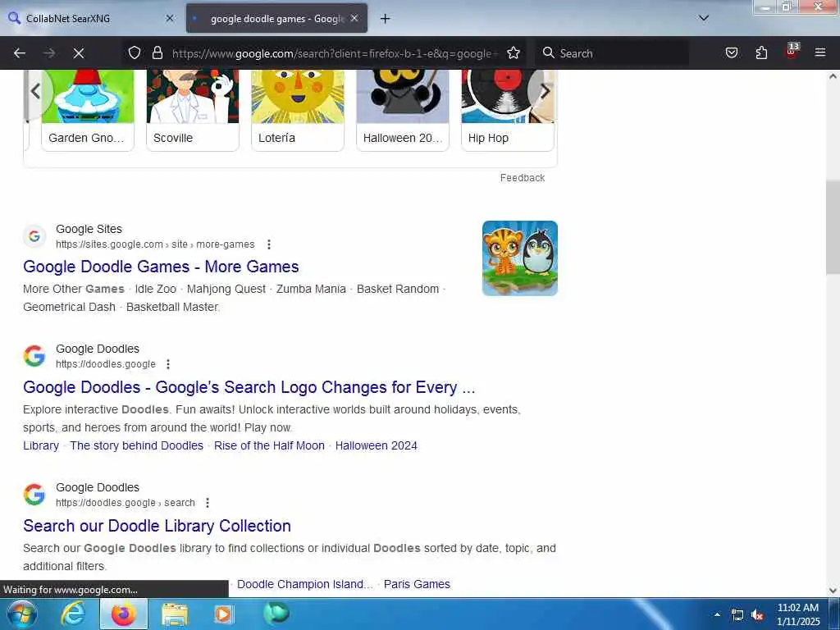The height and width of the screenshot is (630, 840).
Task: Click the scrollbar down arrow
Action: click(833, 591)
